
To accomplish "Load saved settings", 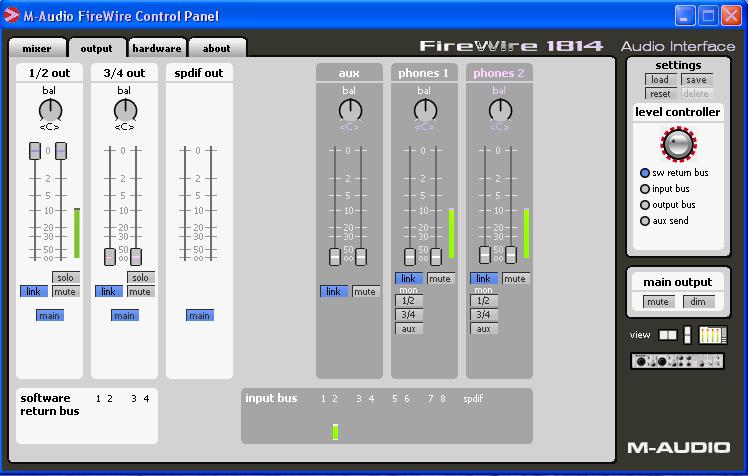I will (661, 79).
